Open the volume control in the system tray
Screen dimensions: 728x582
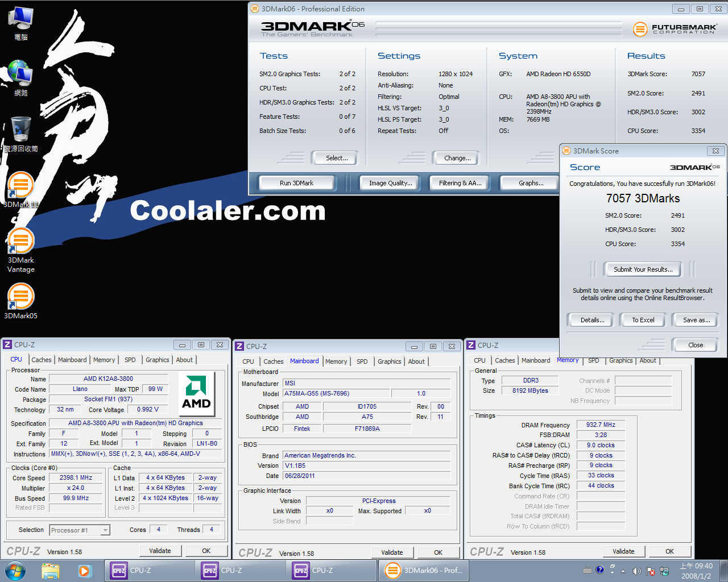(637, 571)
